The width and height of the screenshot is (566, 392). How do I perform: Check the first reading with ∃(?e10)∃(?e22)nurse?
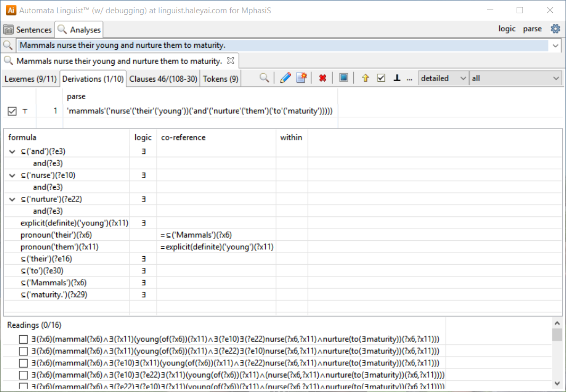(23, 339)
